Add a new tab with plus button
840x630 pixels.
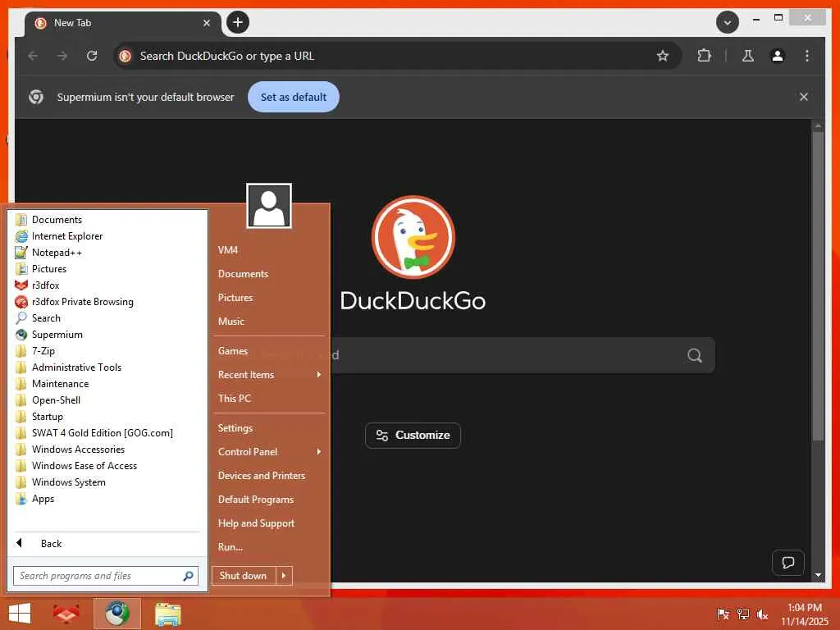pos(238,22)
